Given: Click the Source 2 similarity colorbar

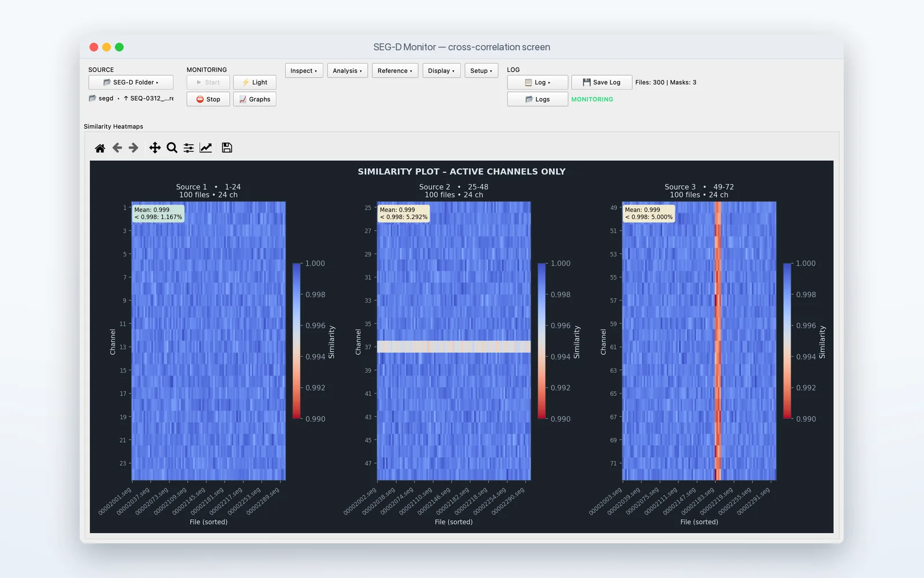Looking at the screenshot, I should (542, 341).
